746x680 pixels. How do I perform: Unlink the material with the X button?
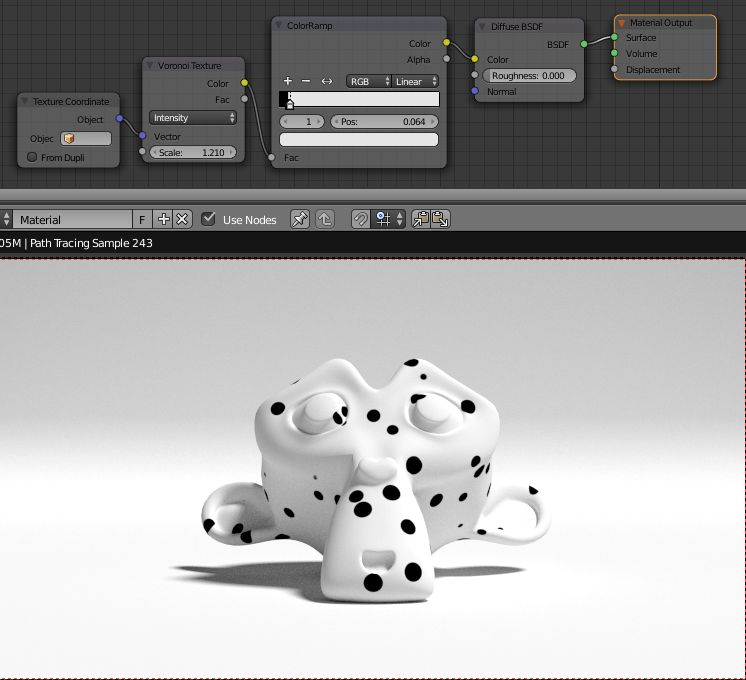[182, 219]
